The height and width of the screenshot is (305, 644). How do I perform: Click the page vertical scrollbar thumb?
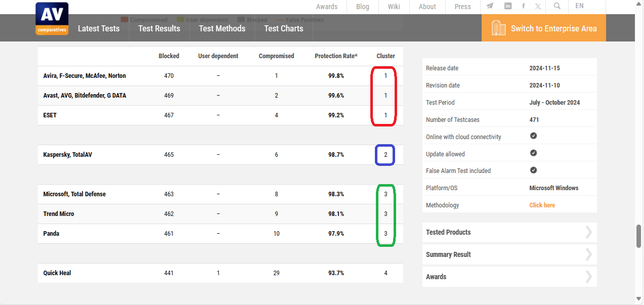(639, 236)
